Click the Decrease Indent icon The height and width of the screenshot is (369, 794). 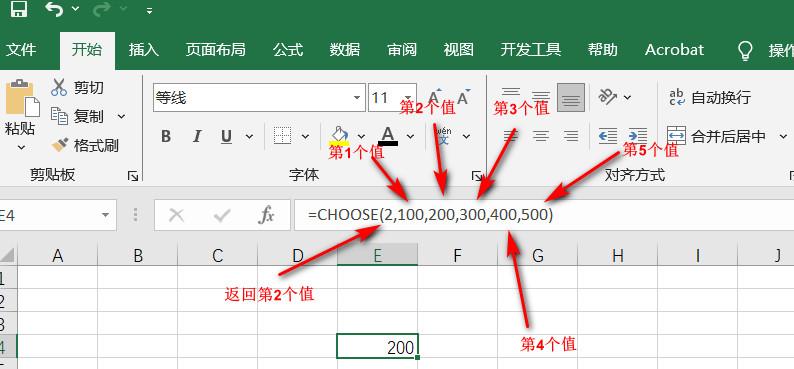[608, 136]
